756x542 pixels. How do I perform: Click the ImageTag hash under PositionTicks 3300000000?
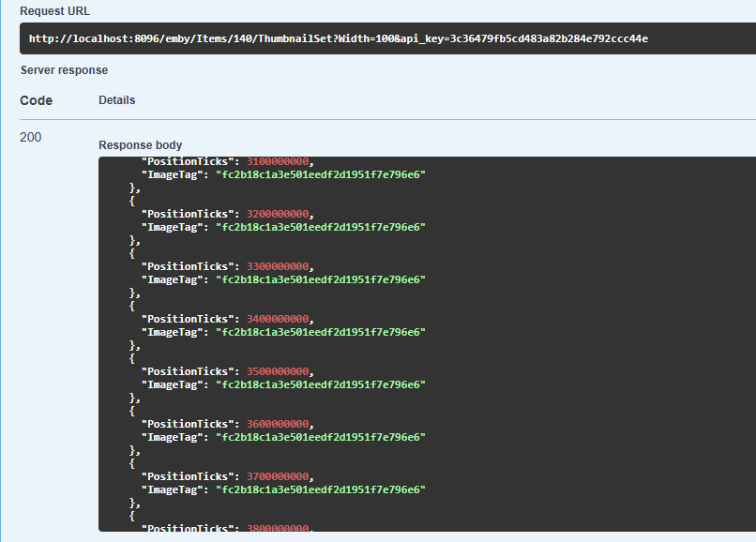[321, 279]
